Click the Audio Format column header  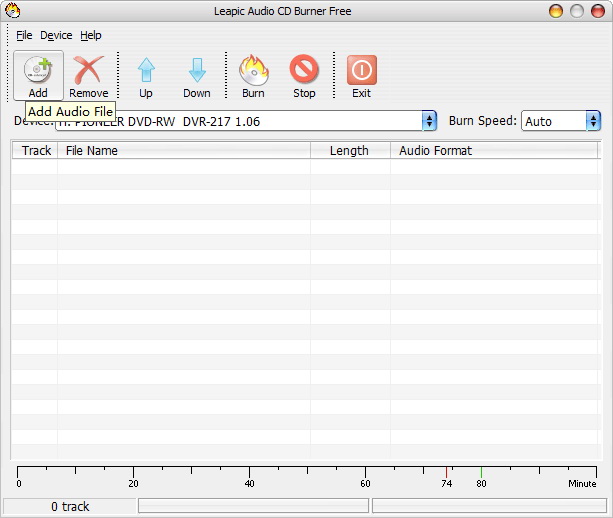tap(493, 151)
